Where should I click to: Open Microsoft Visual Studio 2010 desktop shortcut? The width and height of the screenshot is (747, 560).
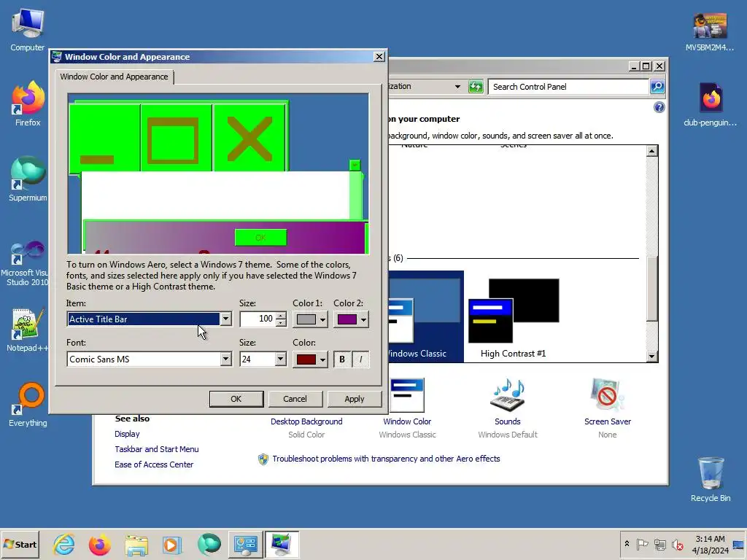click(x=27, y=263)
